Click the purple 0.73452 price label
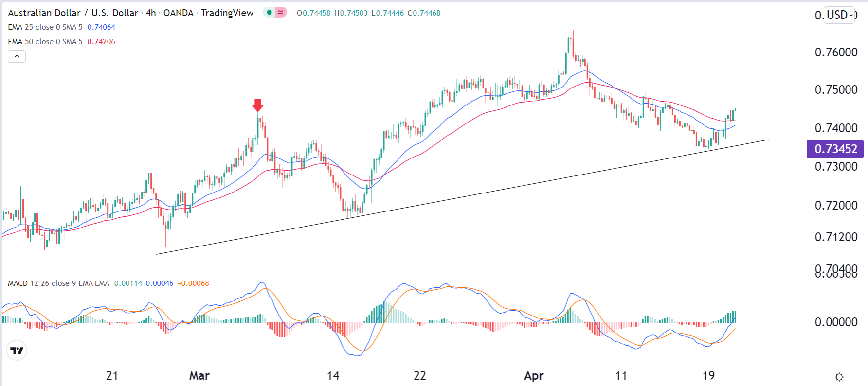This screenshot has height=386, width=868. click(835, 149)
